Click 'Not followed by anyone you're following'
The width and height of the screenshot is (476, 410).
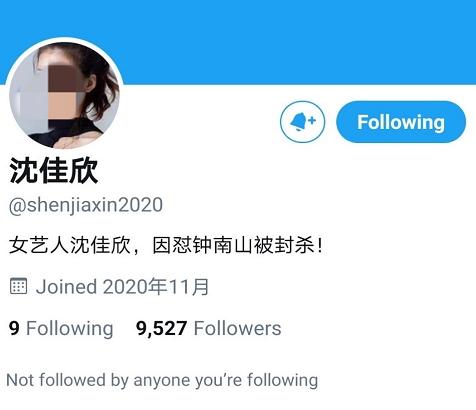tap(162, 380)
